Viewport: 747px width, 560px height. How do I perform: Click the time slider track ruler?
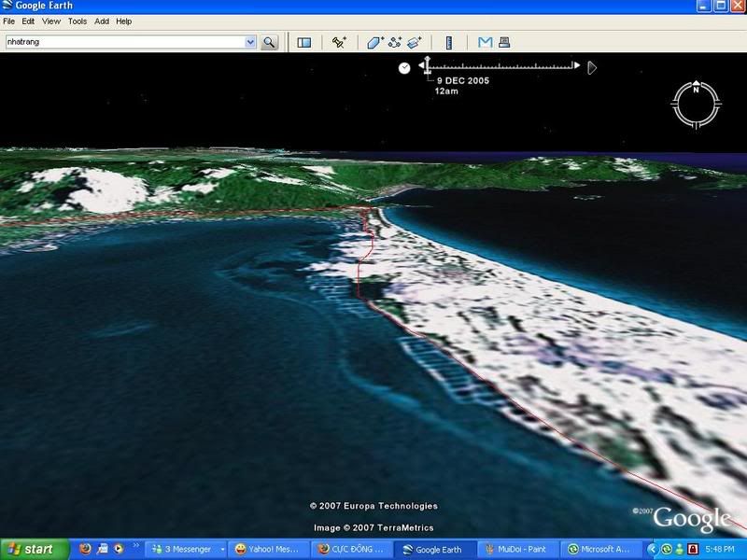(500, 66)
